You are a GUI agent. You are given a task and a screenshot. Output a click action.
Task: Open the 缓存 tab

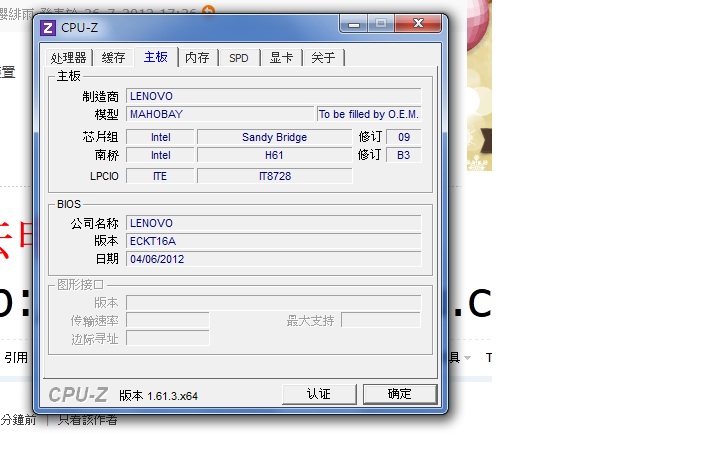tap(113, 58)
